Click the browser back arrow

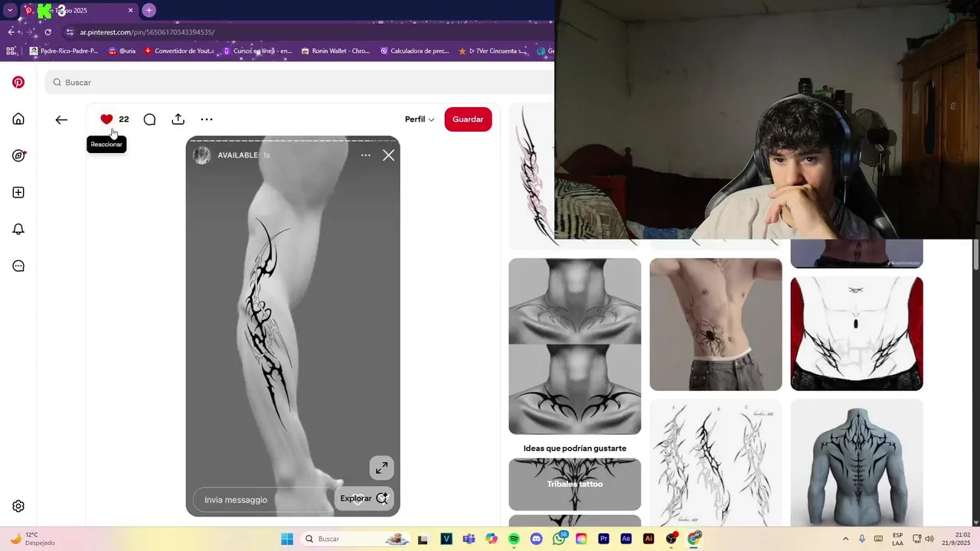tap(11, 32)
